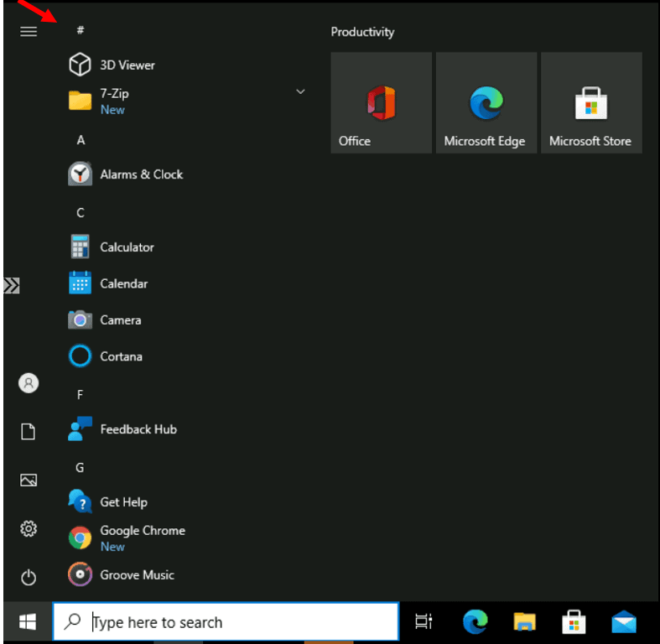This screenshot has height=644, width=660.
Task: Click the 'Camera' text label
Action: click(x=121, y=320)
